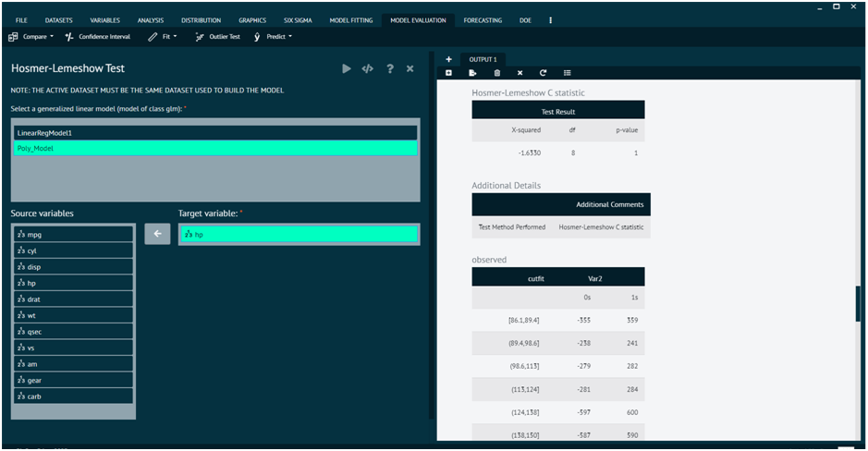Open the Fit dropdown
Screen dimensions: 868x451
point(163,37)
